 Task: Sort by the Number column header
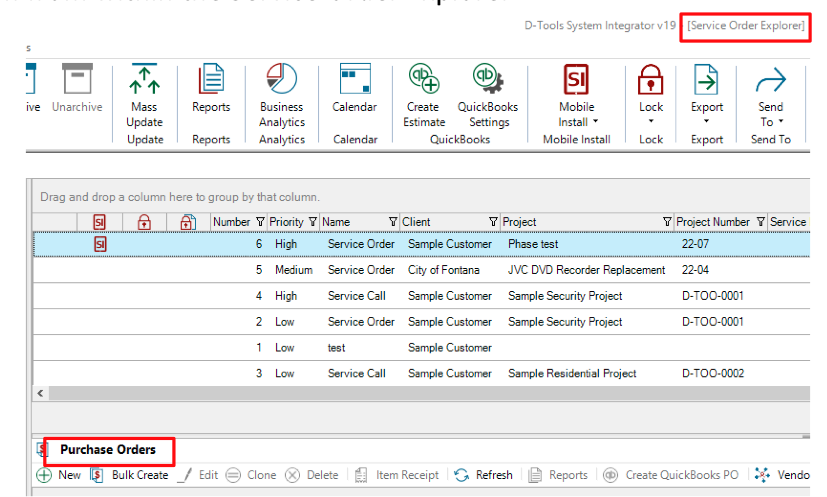coord(232,222)
